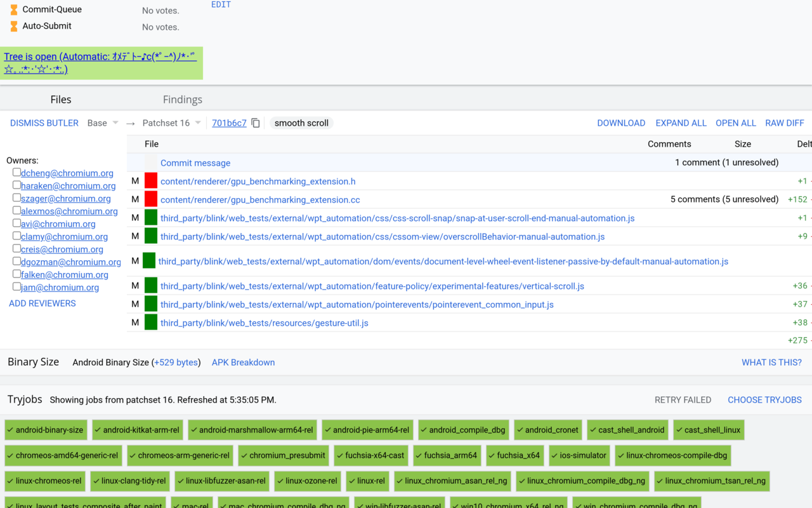Open the linux_chromium_tsan_rel_ng tryjob
Screen dimensions: 812x508
pyautogui.click(x=712, y=481)
